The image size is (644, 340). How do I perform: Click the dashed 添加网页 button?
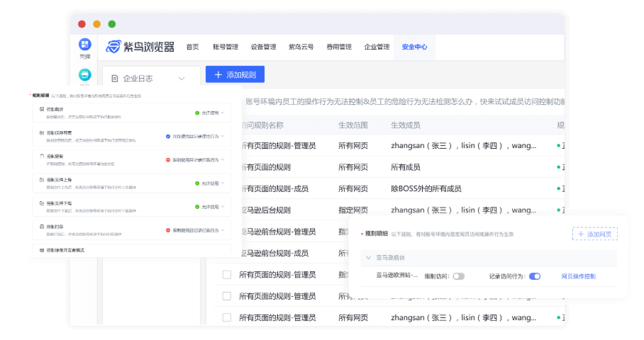[594, 234]
